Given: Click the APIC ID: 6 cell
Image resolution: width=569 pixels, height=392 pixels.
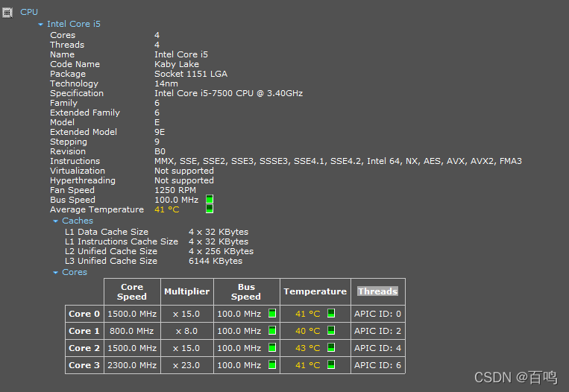Looking at the screenshot, I should coord(378,365).
